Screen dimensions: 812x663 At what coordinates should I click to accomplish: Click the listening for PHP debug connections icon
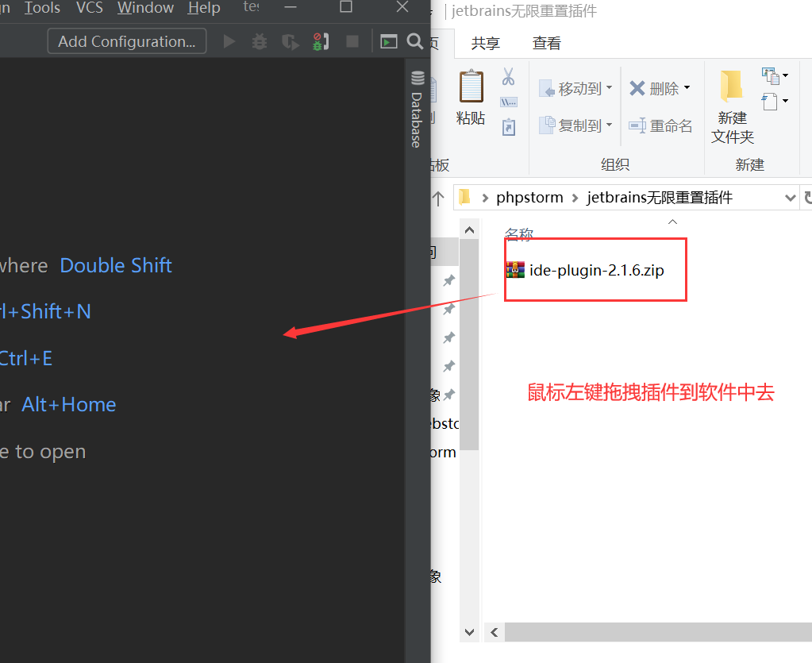321,41
